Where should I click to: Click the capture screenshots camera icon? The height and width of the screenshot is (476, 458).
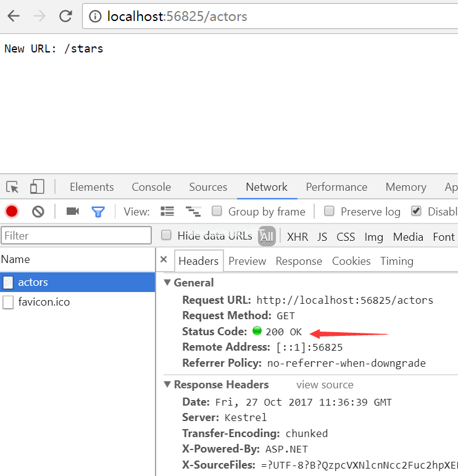click(73, 211)
